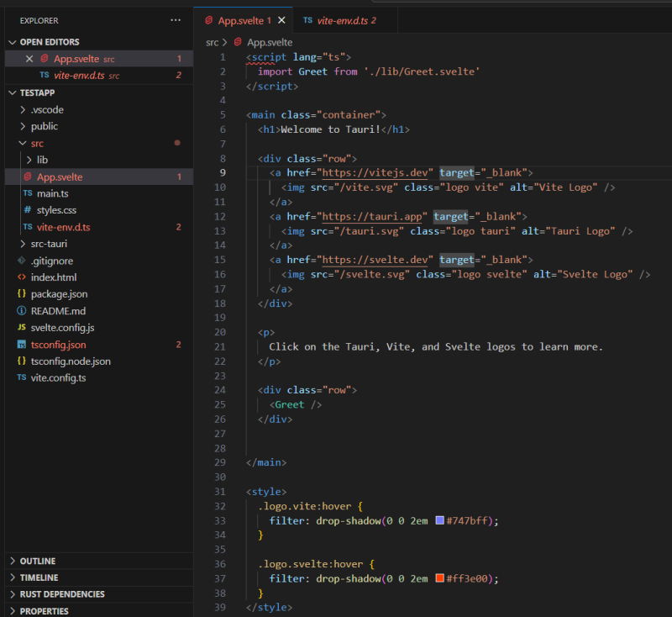Expand the src-tauri folder
This screenshot has width=672, height=617.
[x=23, y=244]
